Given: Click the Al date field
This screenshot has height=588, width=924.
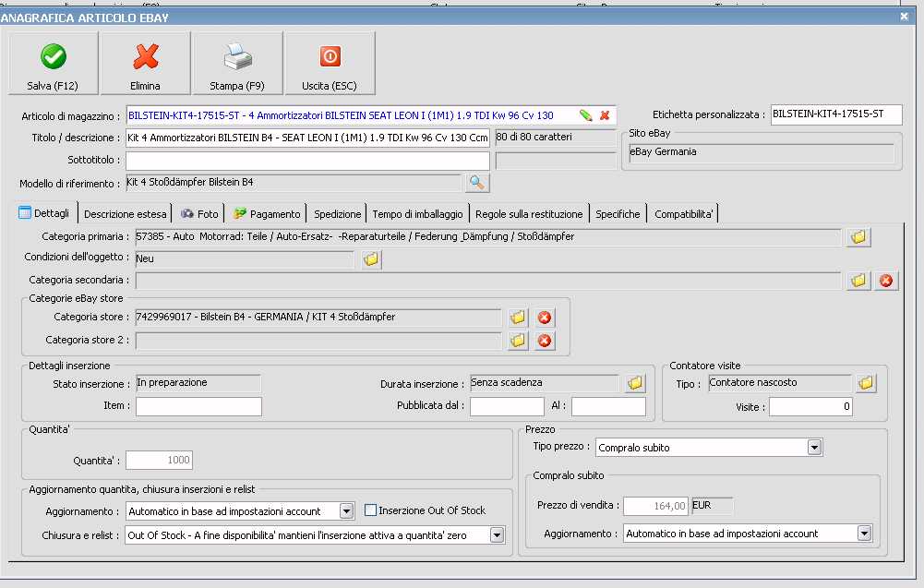Looking at the screenshot, I should [x=608, y=406].
